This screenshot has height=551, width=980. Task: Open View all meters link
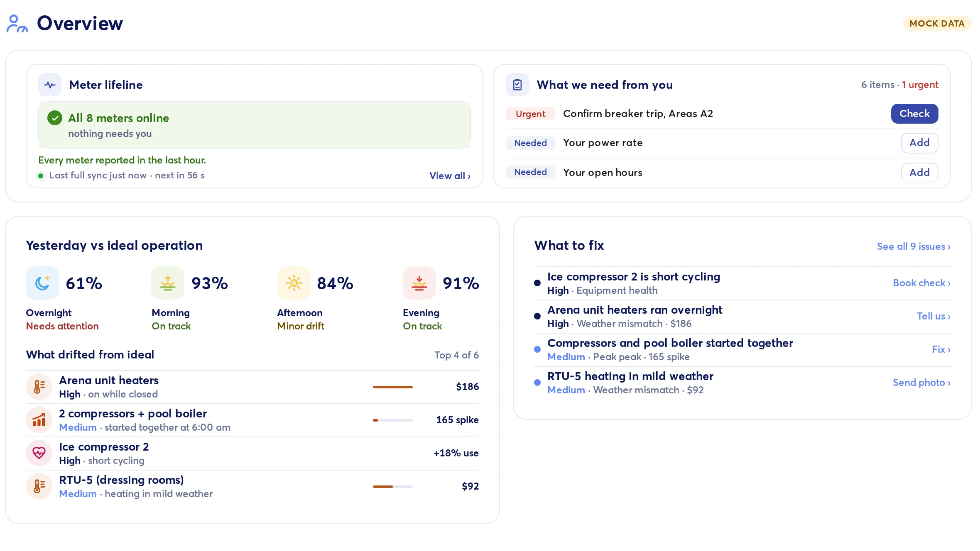(450, 176)
